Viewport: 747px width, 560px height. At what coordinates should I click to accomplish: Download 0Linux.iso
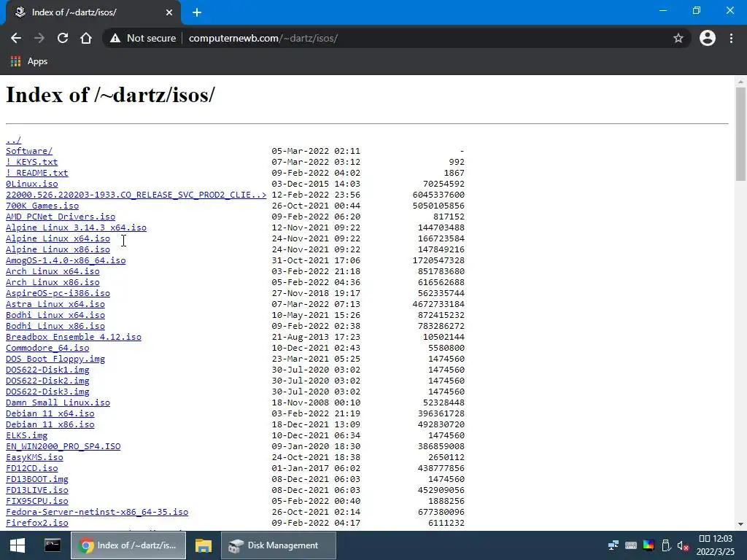[x=31, y=184]
